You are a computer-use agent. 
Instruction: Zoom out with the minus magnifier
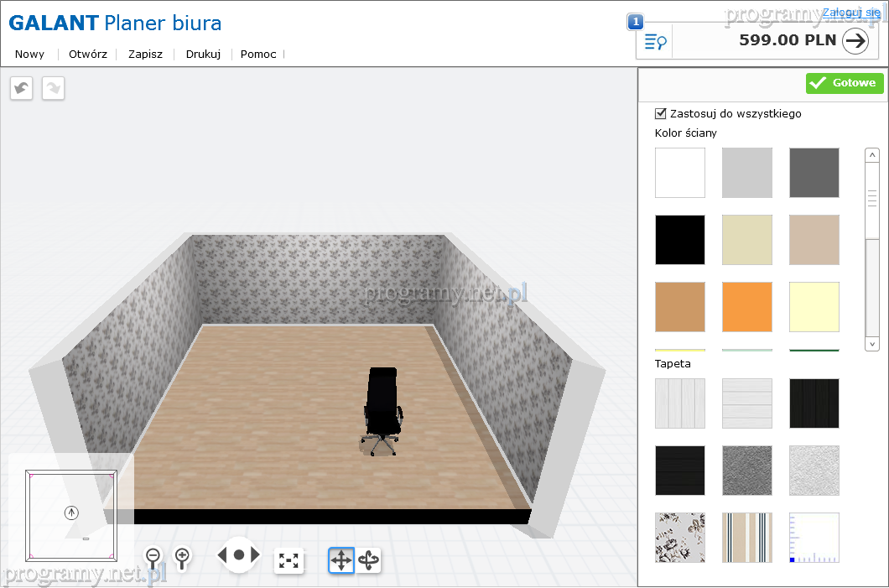pos(153,557)
